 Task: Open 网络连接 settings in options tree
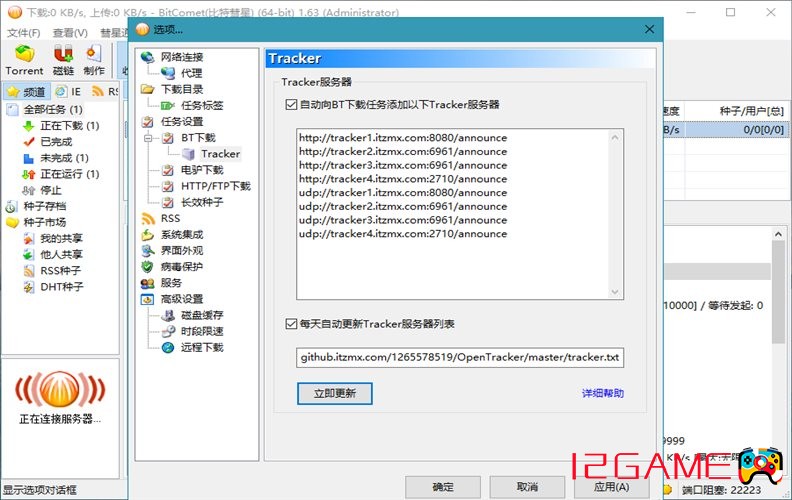click(181, 57)
